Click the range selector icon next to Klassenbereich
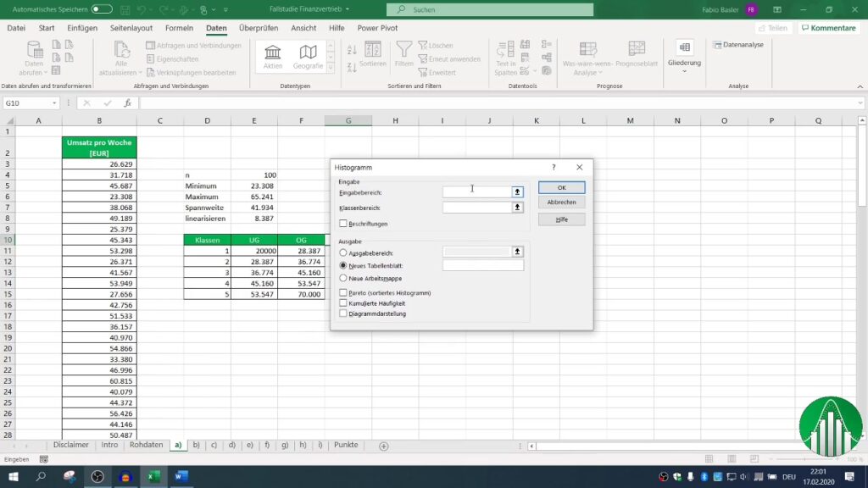The width and height of the screenshot is (868, 488). pos(517,208)
